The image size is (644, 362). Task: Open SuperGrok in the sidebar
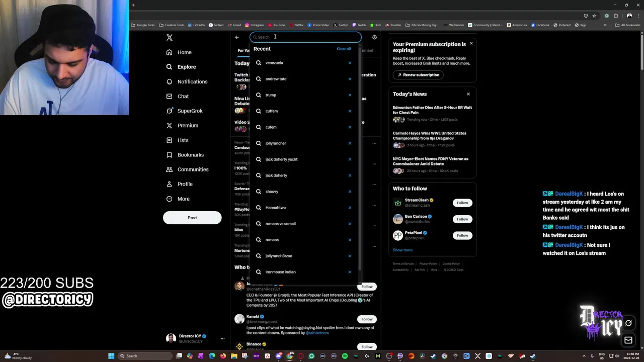[x=185, y=111]
